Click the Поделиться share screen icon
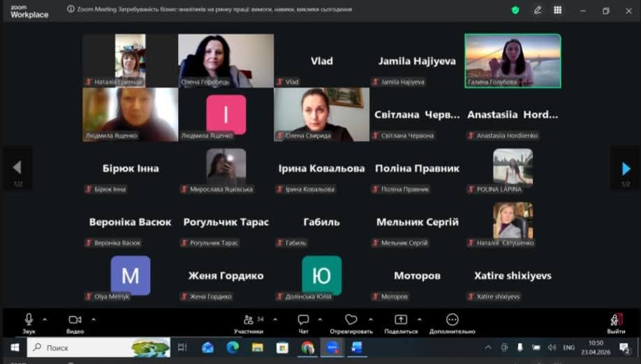641x364 pixels. coord(401,321)
